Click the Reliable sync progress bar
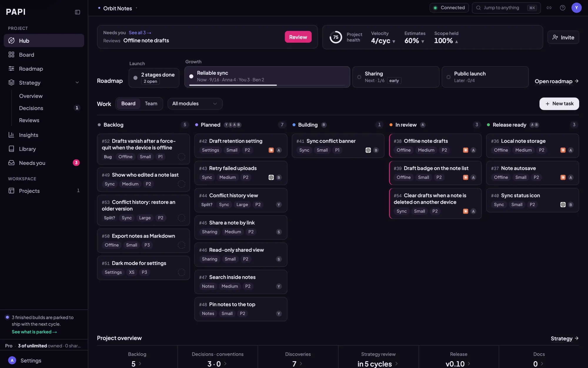 pyautogui.click(x=267, y=85)
